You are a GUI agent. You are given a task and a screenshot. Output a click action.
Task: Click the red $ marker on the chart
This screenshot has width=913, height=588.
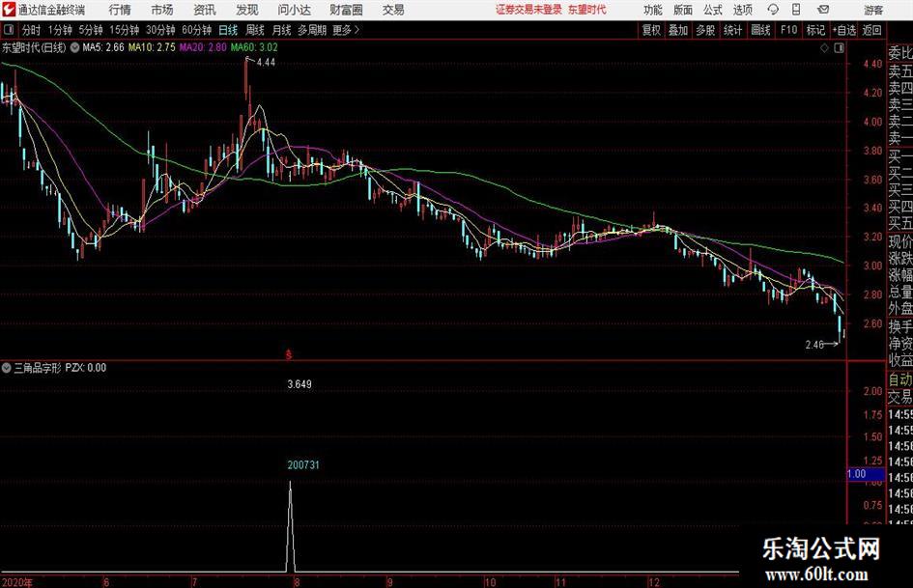[289, 354]
